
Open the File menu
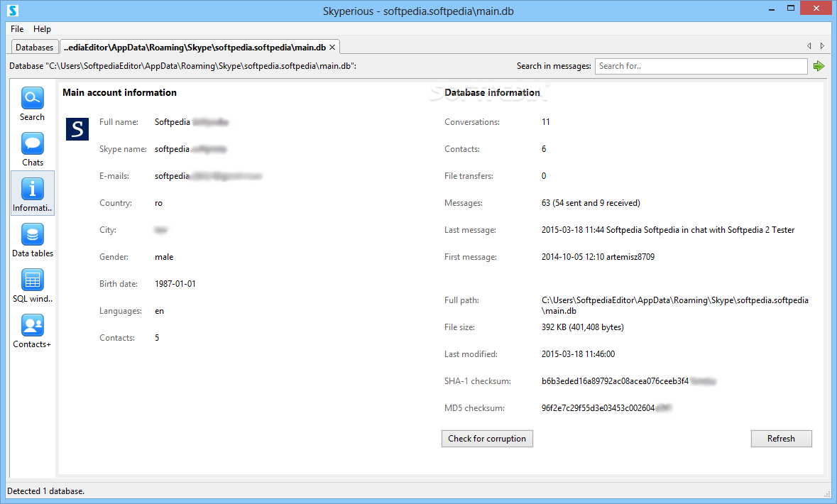click(17, 29)
